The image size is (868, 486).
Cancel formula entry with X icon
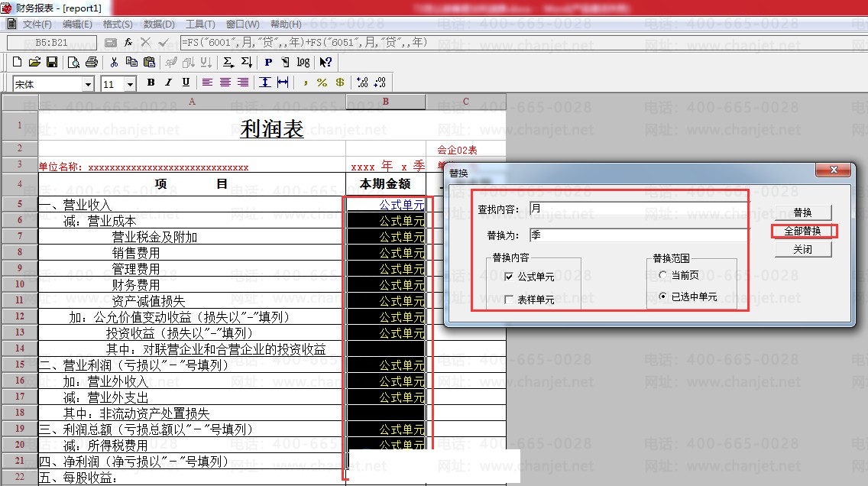click(x=146, y=42)
